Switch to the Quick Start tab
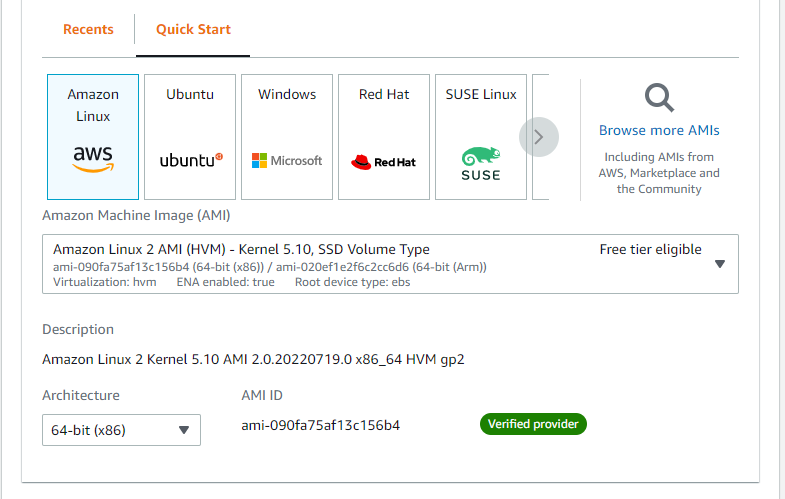This screenshot has height=499, width=785. [x=193, y=29]
